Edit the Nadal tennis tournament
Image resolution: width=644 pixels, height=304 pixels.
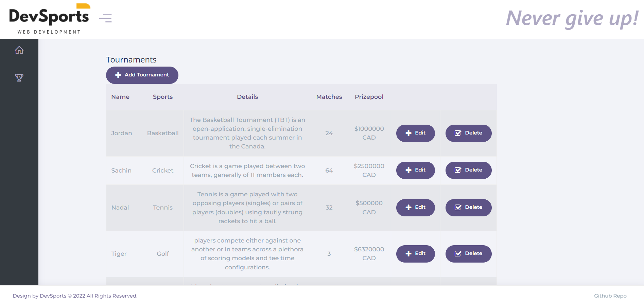415,208
